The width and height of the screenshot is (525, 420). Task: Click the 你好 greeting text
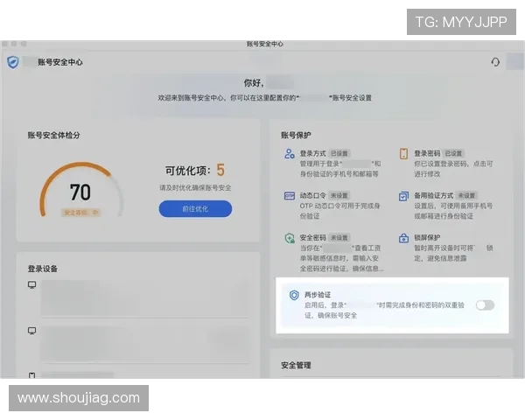point(254,83)
